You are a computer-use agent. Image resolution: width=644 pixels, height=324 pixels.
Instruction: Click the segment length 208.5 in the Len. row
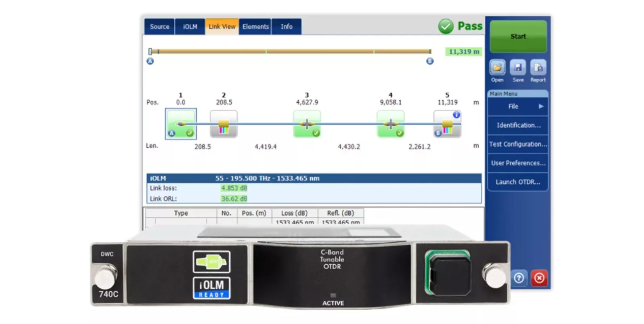coord(203,147)
